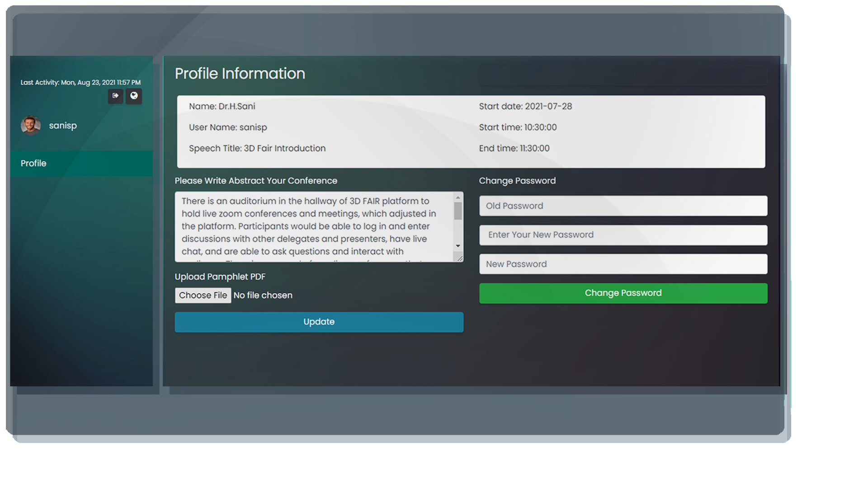The width and height of the screenshot is (868, 488).
Task: Click the sanisp user avatar photo
Action: [x=31, y=126]
